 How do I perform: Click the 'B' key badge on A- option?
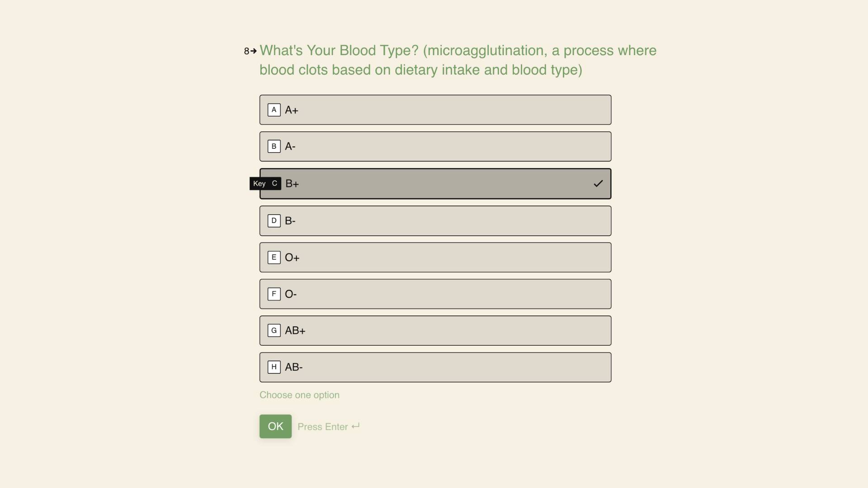click(274, 146)
